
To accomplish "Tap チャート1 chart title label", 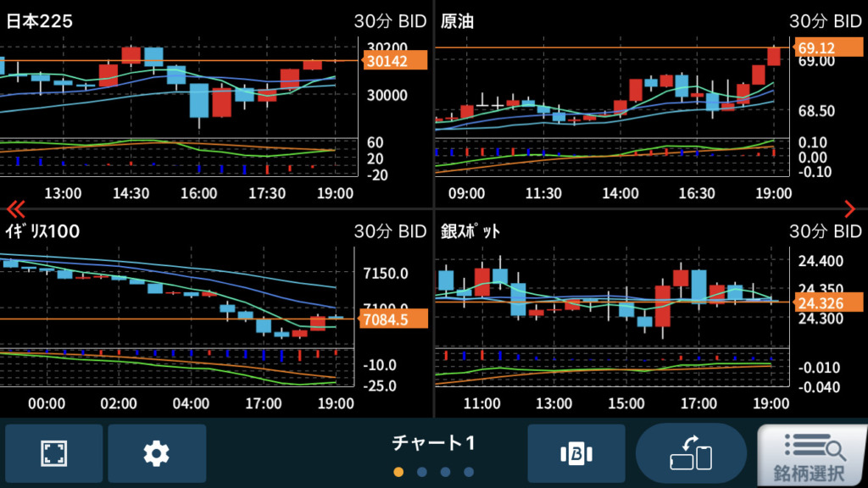I will (x=433, y=442).
